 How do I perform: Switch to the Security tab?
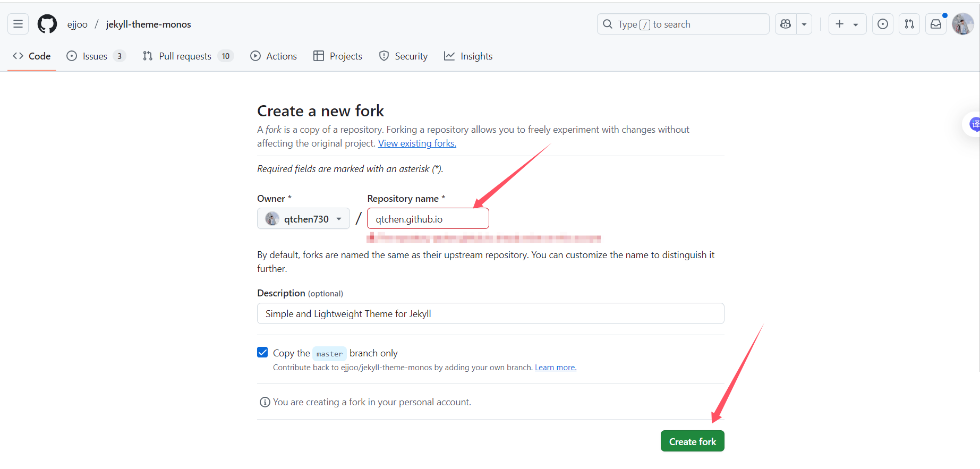(x=403, y=56)
